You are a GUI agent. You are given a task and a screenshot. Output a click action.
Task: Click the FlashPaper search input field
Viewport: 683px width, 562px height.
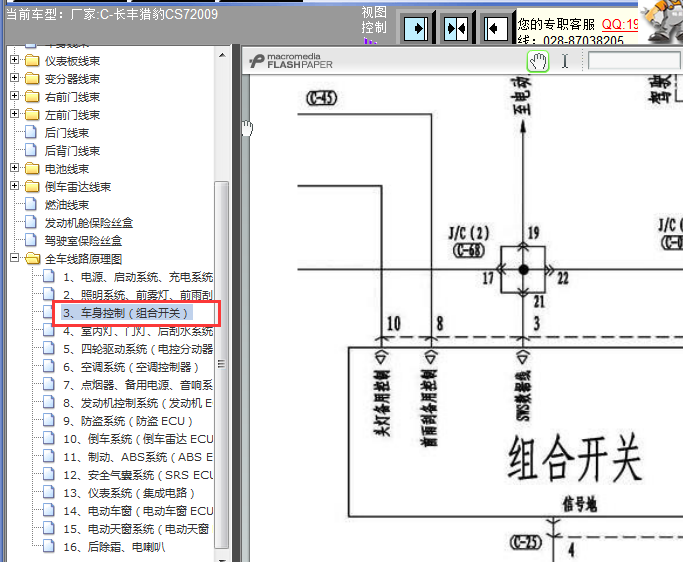[x=634, y=61]
